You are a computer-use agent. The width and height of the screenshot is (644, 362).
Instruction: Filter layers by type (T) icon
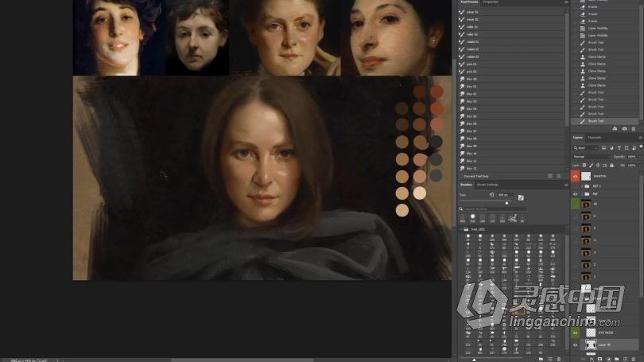[619, 148]
